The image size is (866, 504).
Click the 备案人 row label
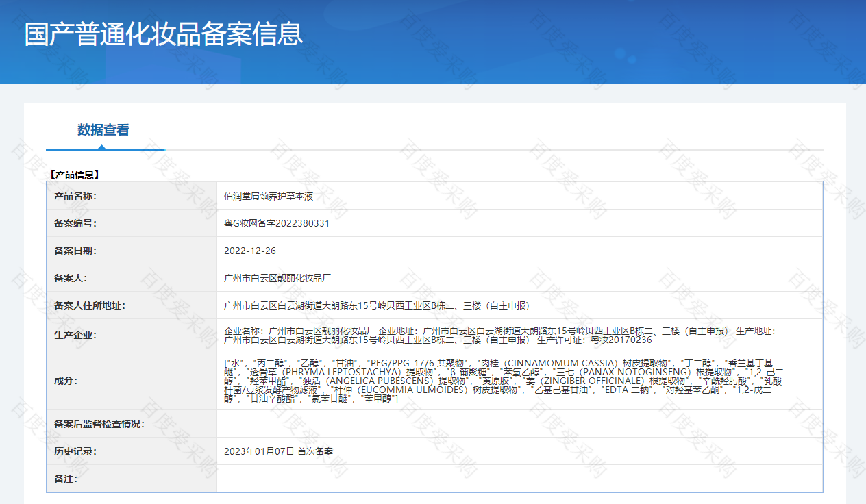[x=71, y=278]
